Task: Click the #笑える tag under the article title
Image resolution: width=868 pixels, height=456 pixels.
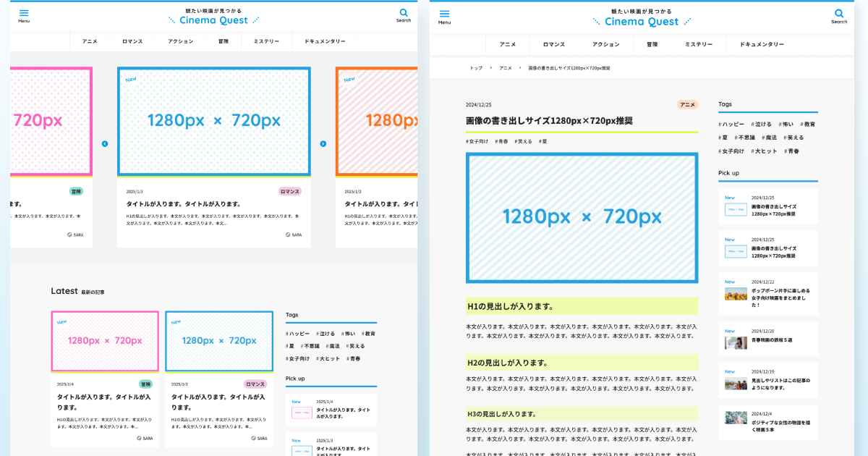Action: pyautogui.click(x=524, y=141)
